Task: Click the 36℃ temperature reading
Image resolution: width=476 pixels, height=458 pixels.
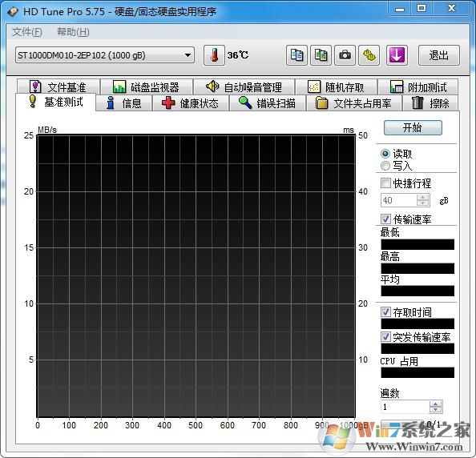Action: 238,55
